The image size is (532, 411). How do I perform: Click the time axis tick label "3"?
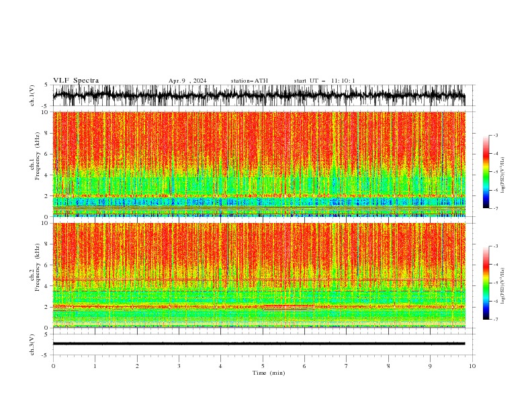[179, 366]
